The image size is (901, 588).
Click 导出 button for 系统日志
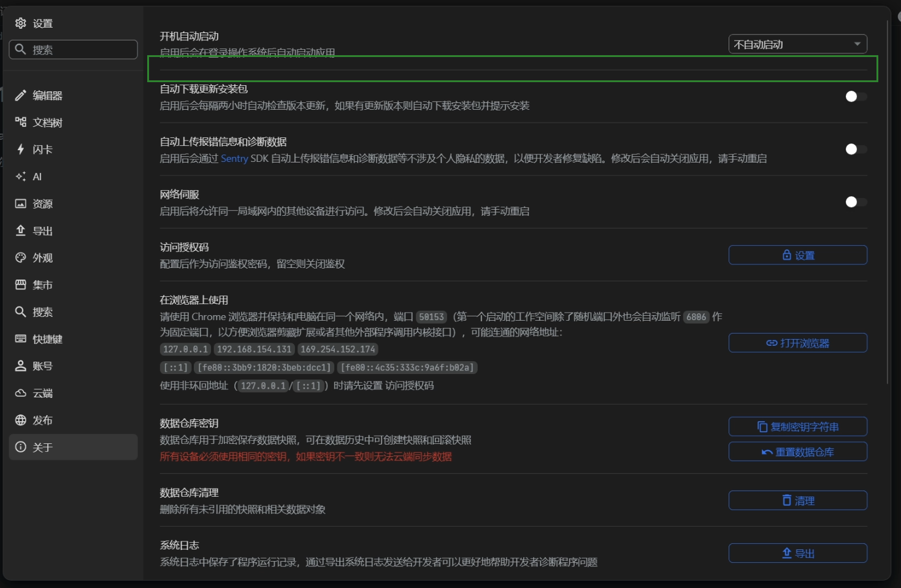point(798,553)
